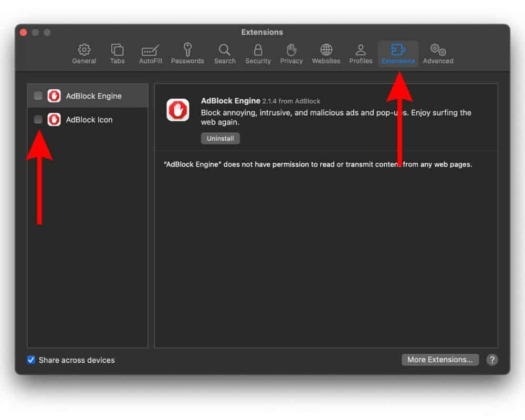The height and width of the screenshot is (420, 525).
Task: Enable the AdBlock Icon checkbox
Action: coord(38,120)
